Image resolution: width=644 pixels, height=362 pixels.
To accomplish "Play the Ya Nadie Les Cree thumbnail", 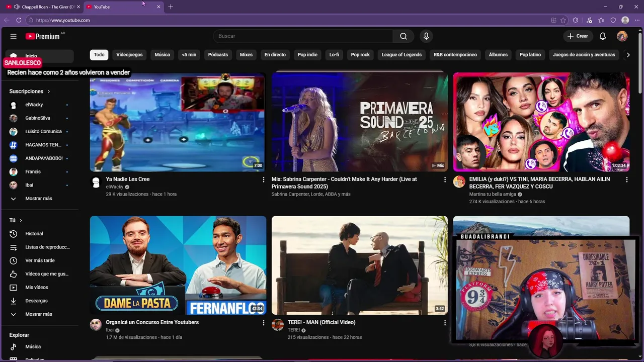I will pos(178,122).
